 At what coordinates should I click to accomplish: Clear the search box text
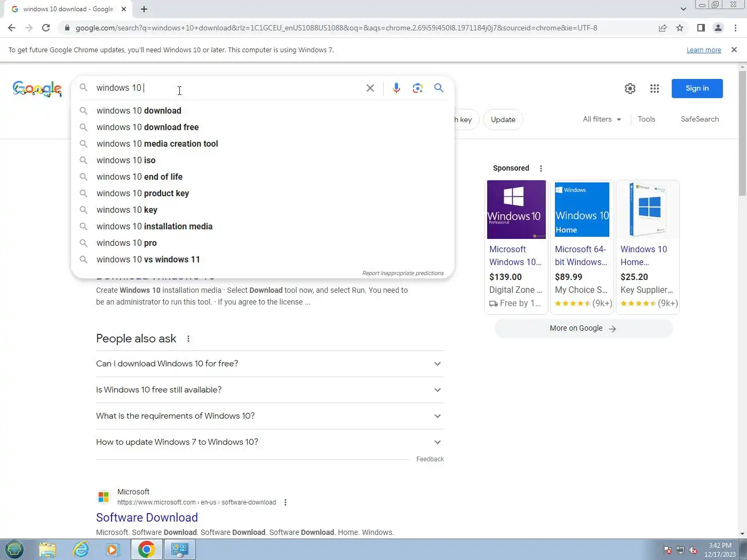(x=370, y=88)
